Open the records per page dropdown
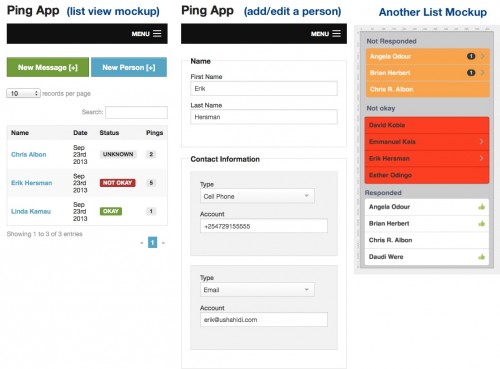This screenshot has height=369, width=500. tap(23, 93)
